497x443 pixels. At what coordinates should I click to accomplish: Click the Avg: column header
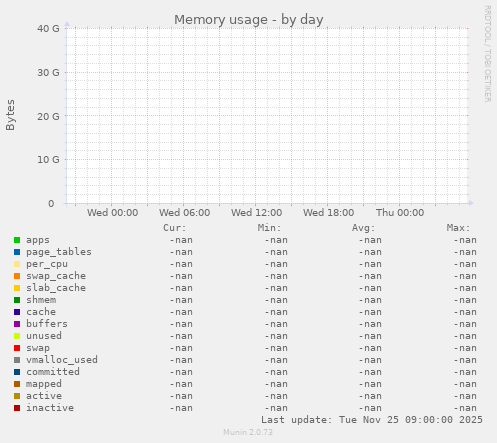364,228
